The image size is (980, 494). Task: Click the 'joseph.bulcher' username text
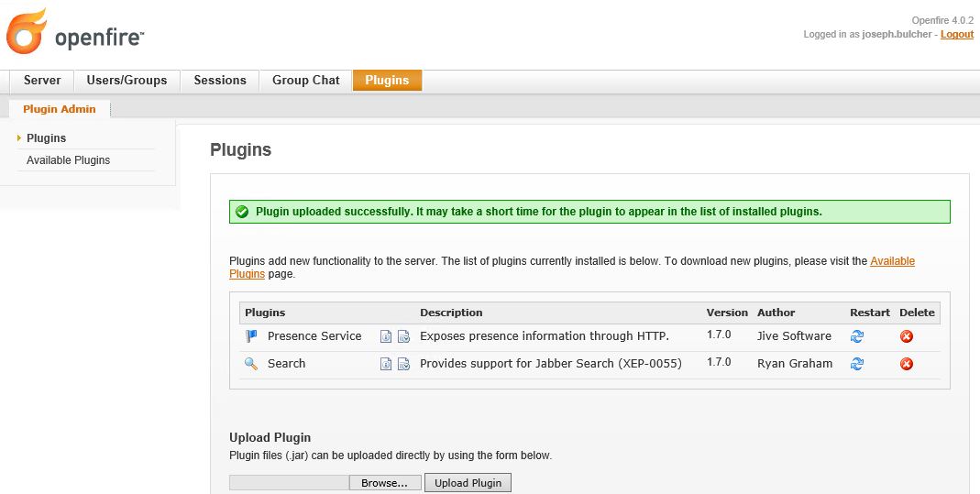click(897, 34)
